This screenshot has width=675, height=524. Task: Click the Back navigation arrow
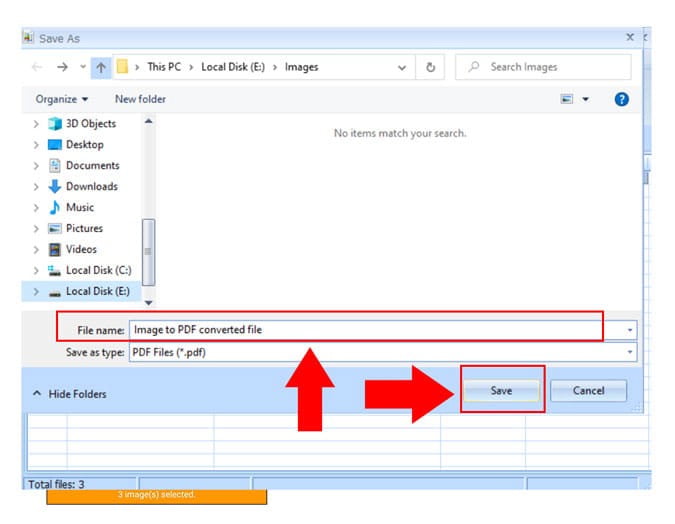[37, 67]
